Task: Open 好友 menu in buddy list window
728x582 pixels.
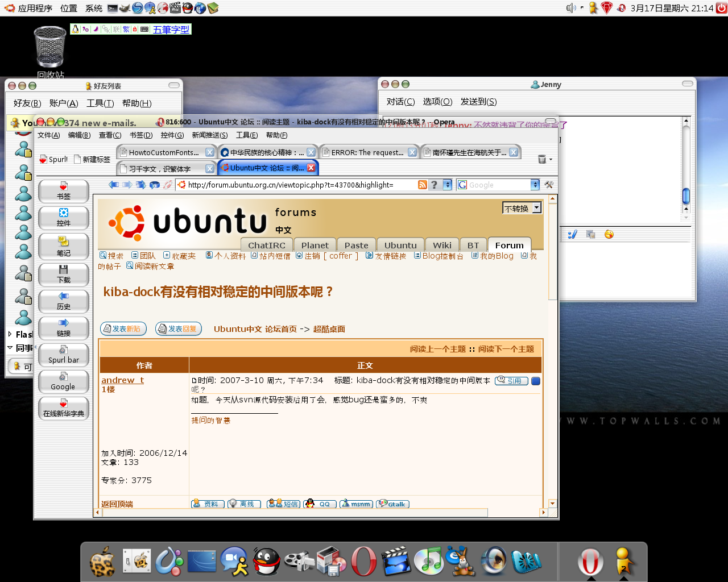Action: click(27, 103)
